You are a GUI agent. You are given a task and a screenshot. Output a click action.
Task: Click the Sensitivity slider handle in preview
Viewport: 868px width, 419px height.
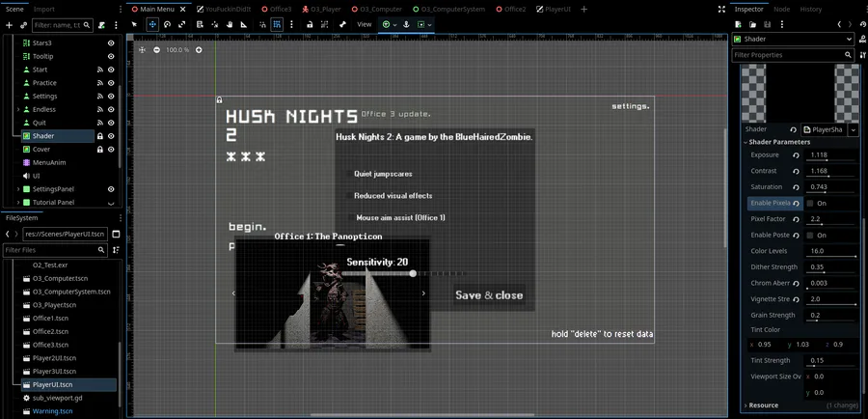pos(413,273)
